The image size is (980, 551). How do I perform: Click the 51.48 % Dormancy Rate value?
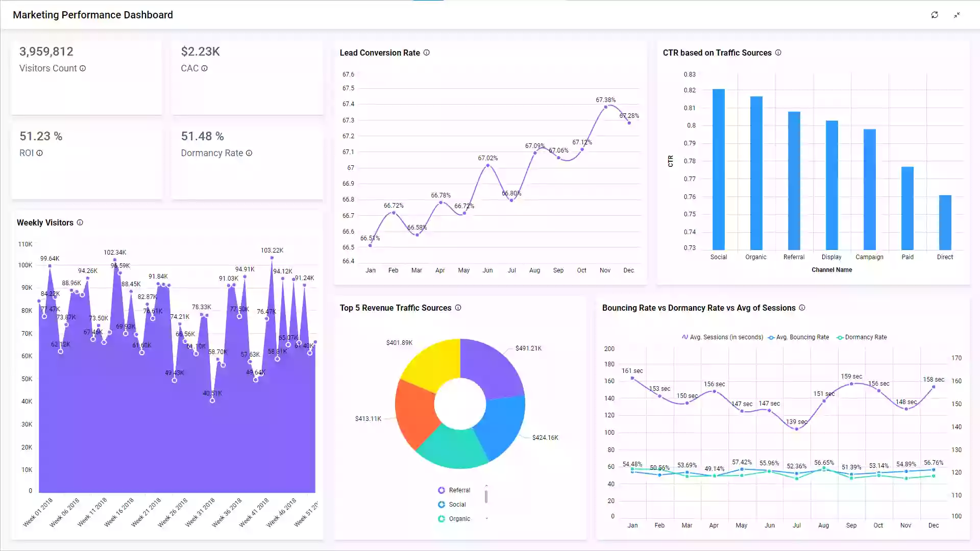coord(203,136)
